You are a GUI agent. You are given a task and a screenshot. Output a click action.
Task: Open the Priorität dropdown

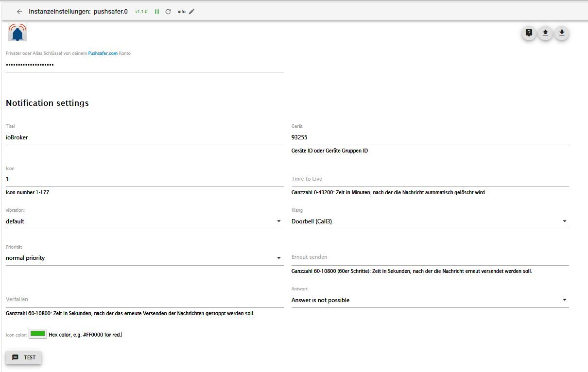click(x=144, y=258)
